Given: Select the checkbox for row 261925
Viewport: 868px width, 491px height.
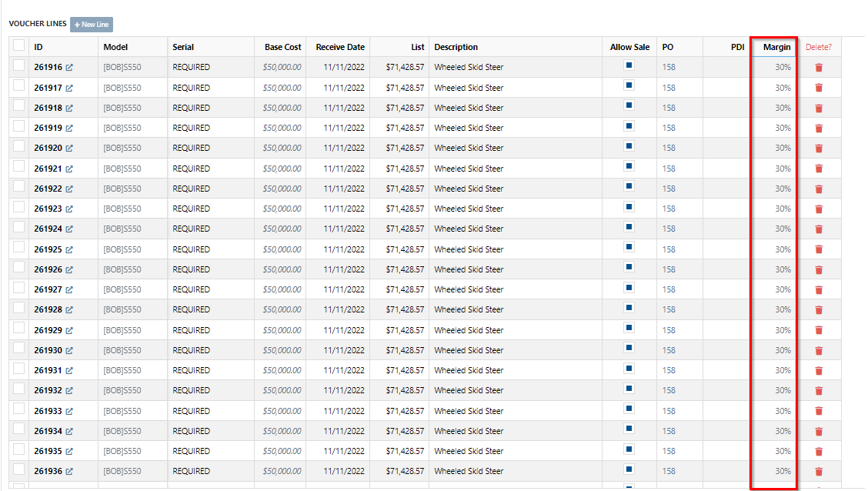Looking at the screenshot, I should pyautogui.click(x=18, y=248).
